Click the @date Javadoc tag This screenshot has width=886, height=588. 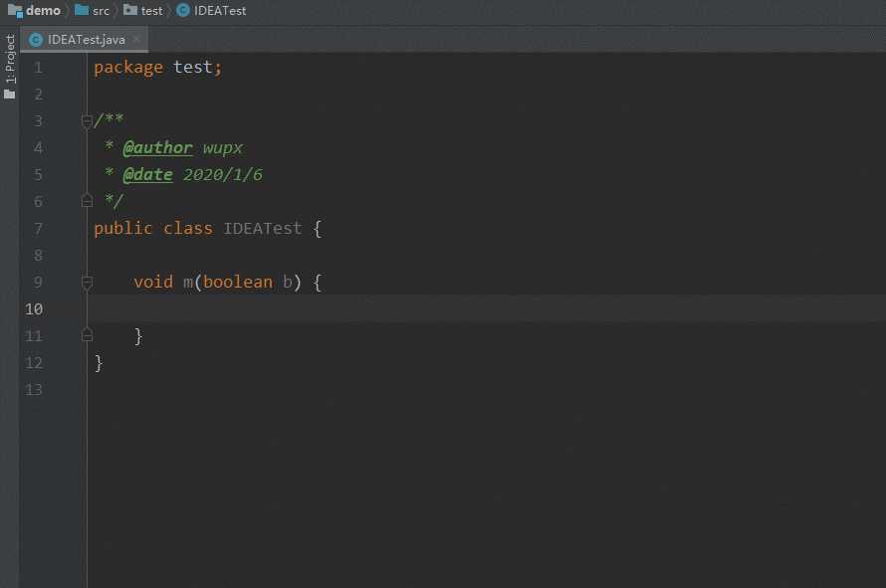(147, 174)
